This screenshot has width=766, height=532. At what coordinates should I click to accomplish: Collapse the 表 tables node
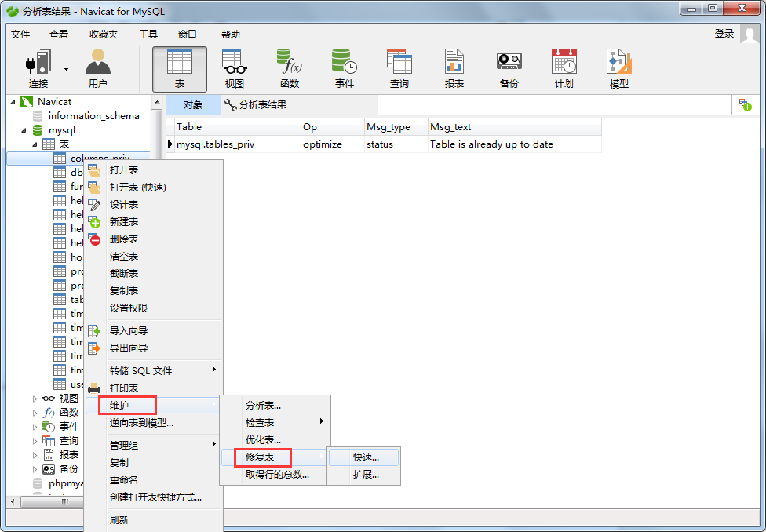tap(35, 144)
